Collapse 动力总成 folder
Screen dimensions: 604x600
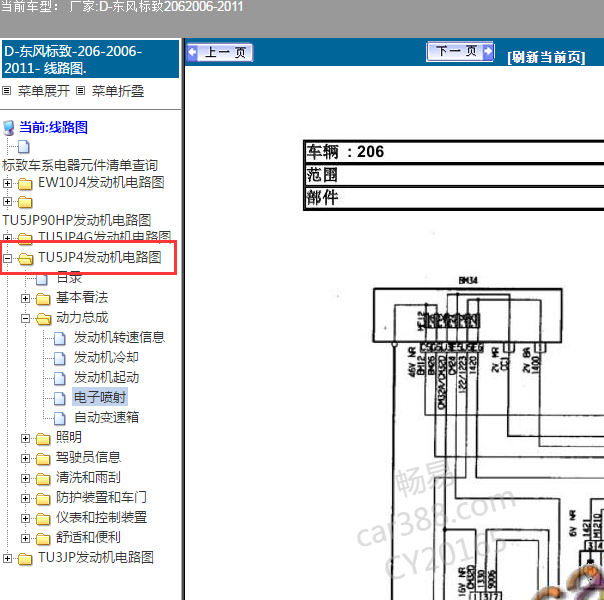[x=25, y=318]
